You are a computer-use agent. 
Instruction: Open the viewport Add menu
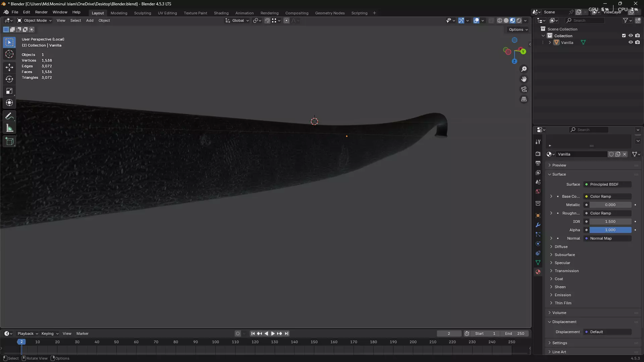pos(90,20)
